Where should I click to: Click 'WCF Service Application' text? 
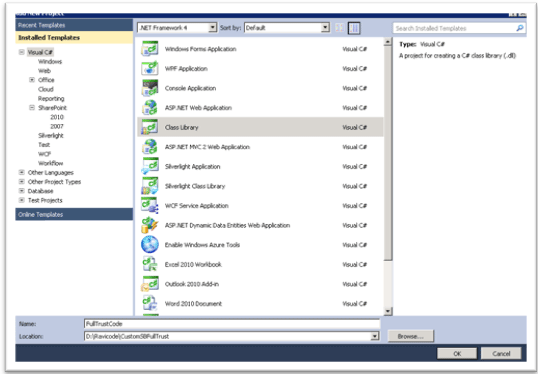click(197, 206)
